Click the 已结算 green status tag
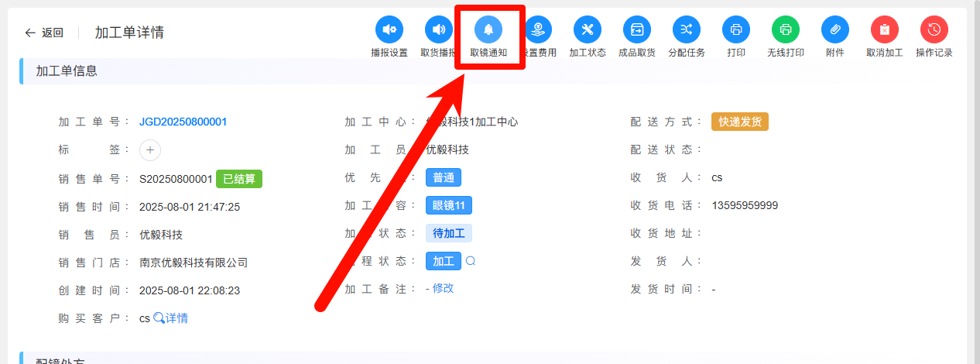 click(239, 179)
